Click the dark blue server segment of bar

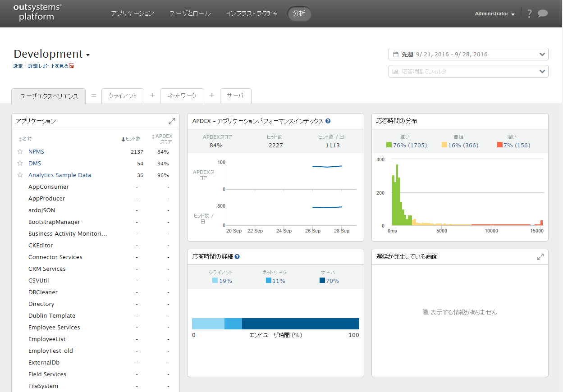301,324
